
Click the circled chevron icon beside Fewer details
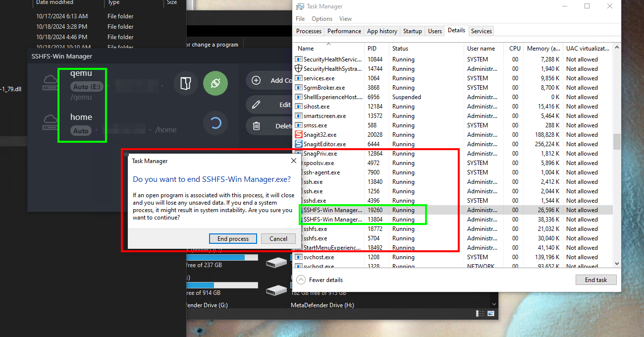pyautogui.click(x=301, y=280)
